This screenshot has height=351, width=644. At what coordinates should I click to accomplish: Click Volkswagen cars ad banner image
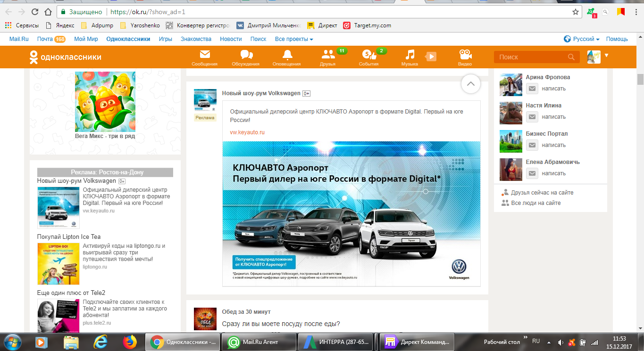tap(351, 213)
